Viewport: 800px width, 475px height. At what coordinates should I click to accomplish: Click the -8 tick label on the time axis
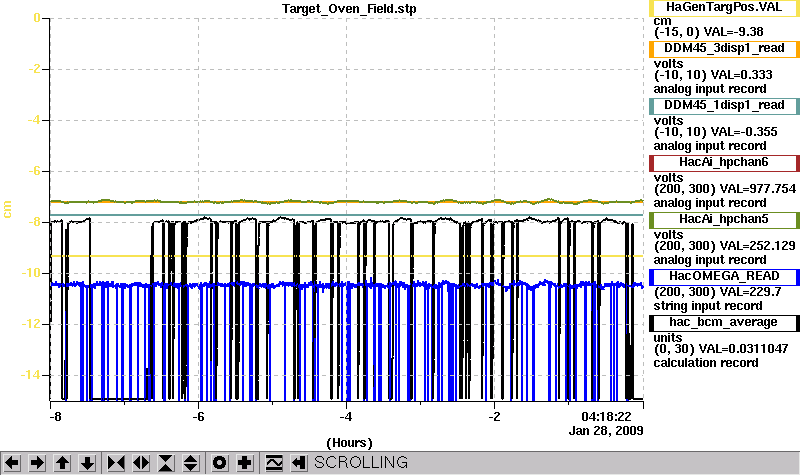point(55,417)
